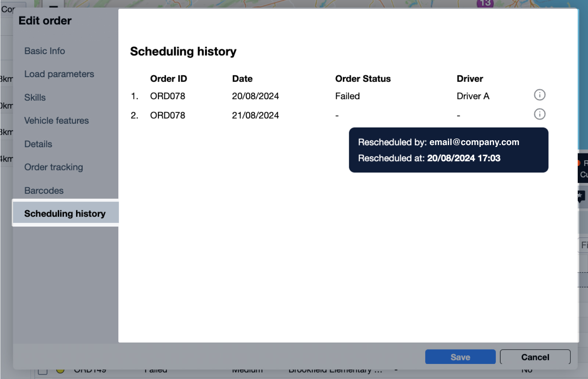Go to the Vehicle features tab

tap(57, 121)
